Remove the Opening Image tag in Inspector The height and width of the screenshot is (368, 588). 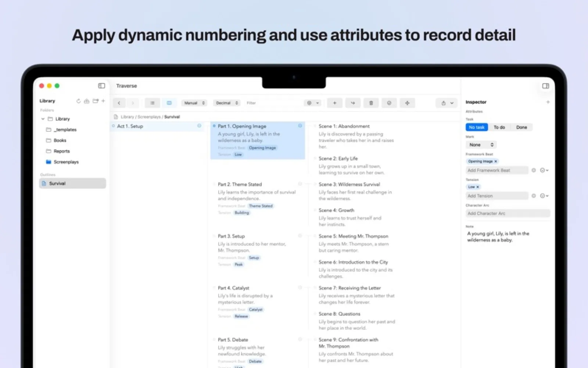pos(496,162)
